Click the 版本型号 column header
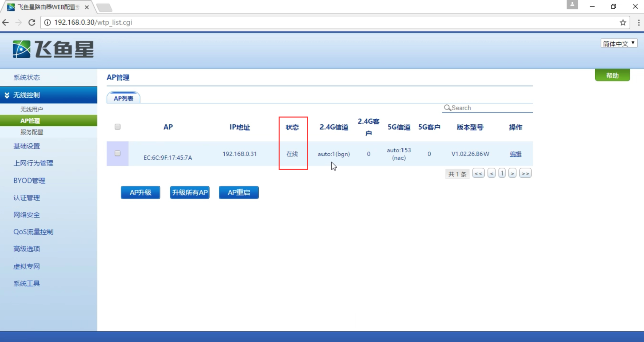This screenshot has height=342, width=644. coord(470,127)
